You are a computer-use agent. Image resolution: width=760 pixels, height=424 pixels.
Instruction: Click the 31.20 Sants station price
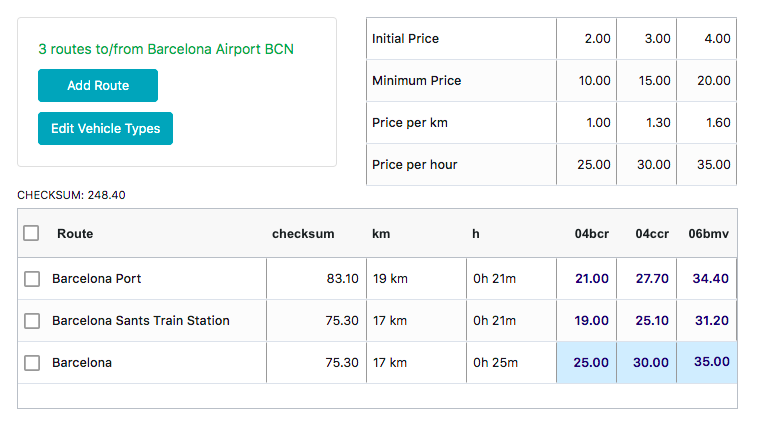[x=711, y=321]
